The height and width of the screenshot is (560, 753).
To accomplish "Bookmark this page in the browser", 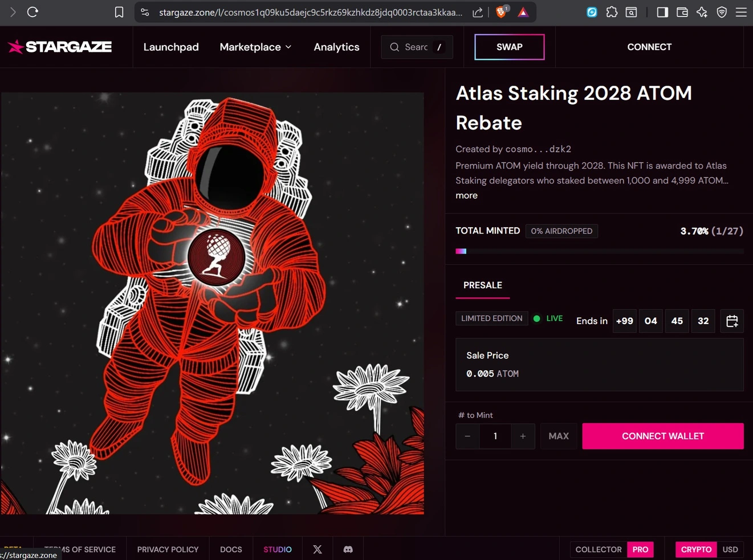I will (119, 12).
